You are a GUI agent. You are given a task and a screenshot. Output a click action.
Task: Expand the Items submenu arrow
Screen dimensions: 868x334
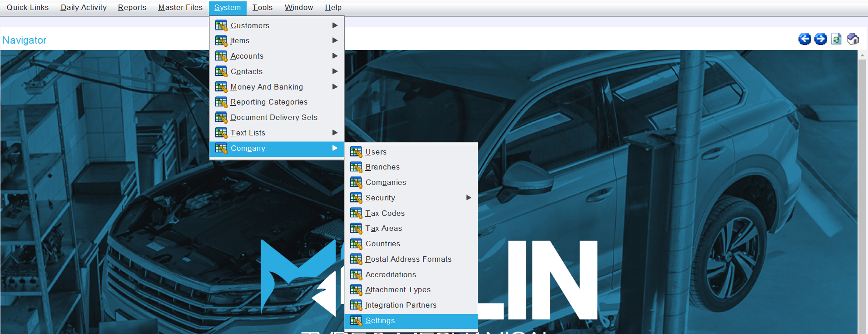coord(335,40)
